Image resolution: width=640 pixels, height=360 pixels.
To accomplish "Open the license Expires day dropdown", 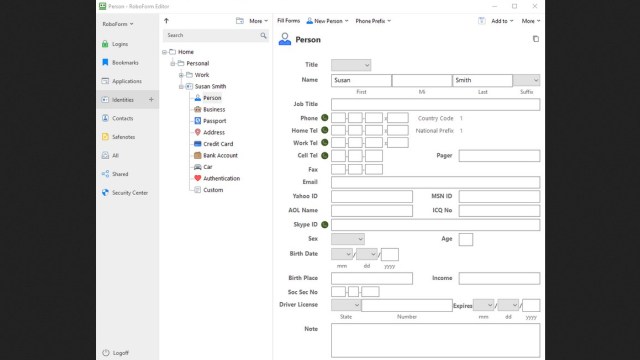I will click(x=508, y=305).
